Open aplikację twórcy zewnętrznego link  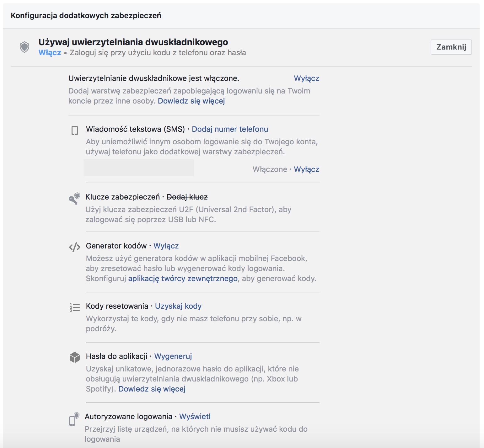[183, 278]
